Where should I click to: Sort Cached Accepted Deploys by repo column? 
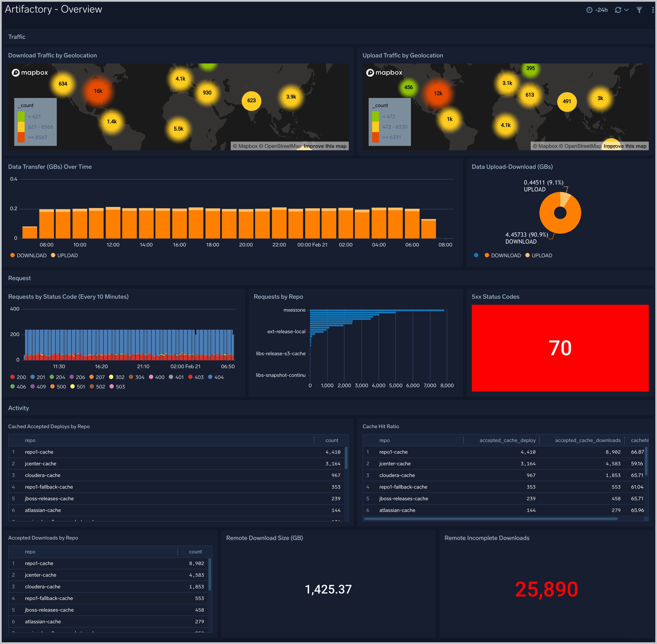pyautogui.click(x=30, y=440)
